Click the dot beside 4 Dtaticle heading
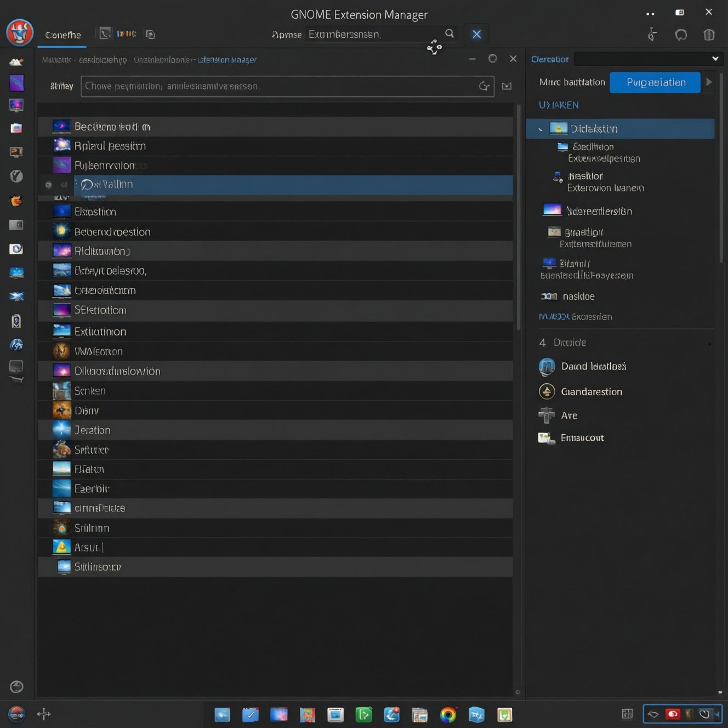Screen dimensions: 728x728 point(709,344)
